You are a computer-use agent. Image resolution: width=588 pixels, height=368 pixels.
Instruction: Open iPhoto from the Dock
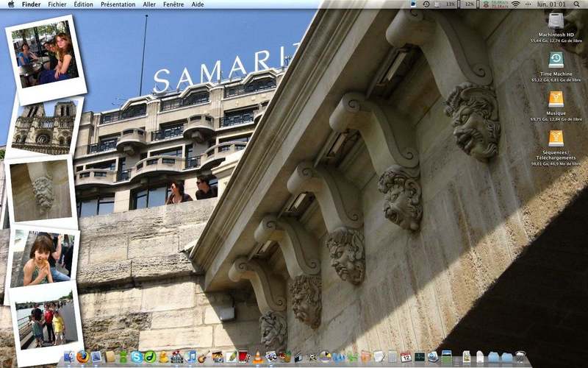(x=218, y=357)
